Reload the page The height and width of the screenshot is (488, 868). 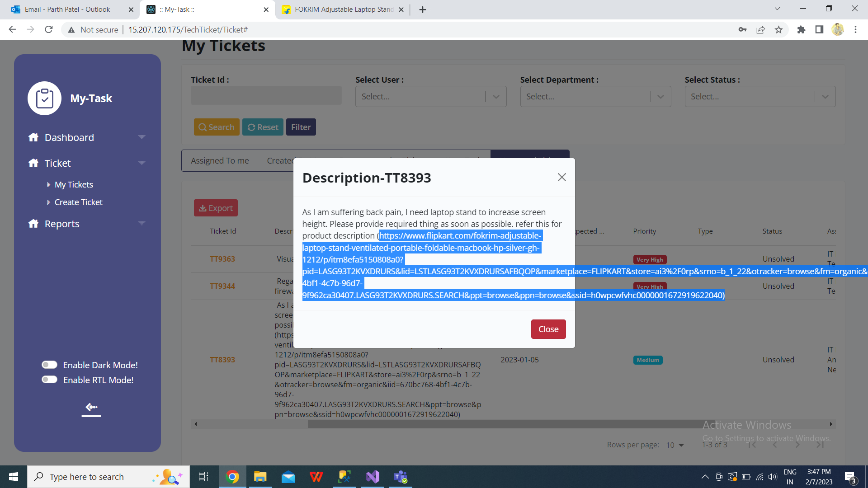(49, 29)
